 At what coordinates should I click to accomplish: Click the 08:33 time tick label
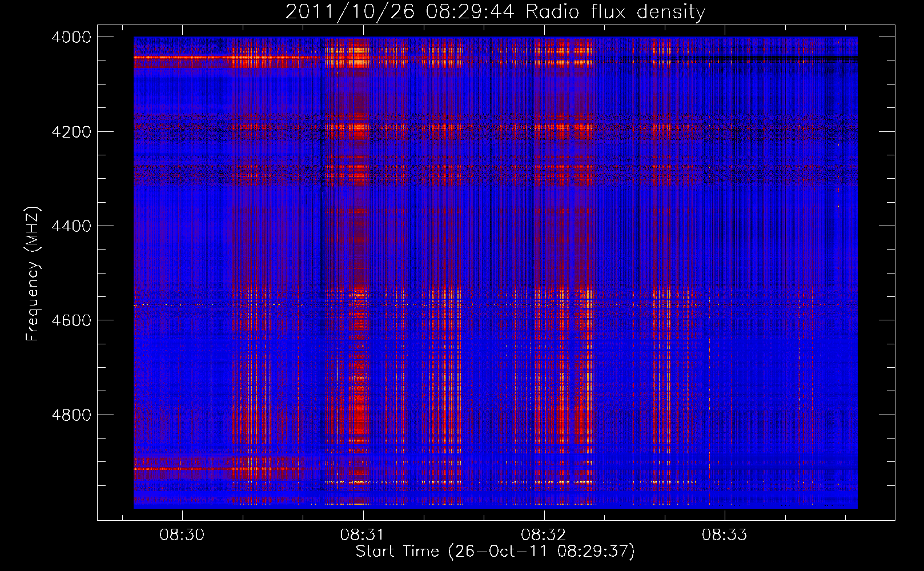(x=725, y=535)
